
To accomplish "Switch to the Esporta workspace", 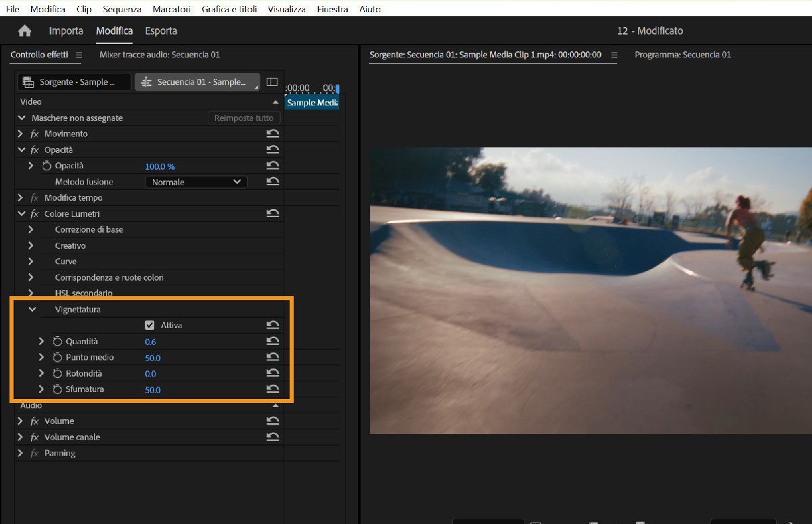I will tap(161, 31).
